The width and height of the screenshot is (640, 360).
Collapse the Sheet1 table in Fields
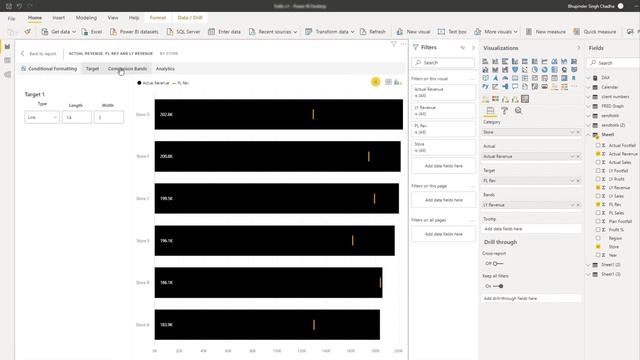coord(588,135)
